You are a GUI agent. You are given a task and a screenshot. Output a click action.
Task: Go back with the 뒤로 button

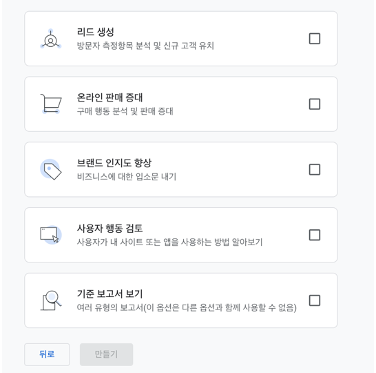[47, 354]
